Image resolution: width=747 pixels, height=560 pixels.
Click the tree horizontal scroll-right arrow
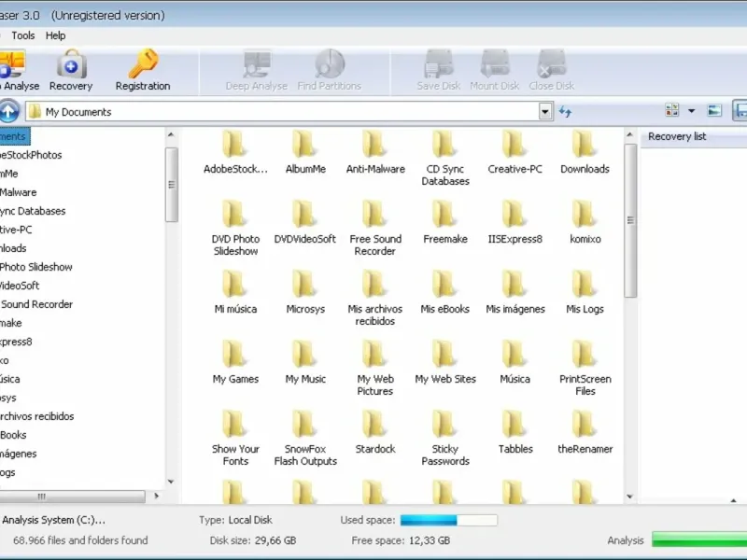tap(156, 496)
